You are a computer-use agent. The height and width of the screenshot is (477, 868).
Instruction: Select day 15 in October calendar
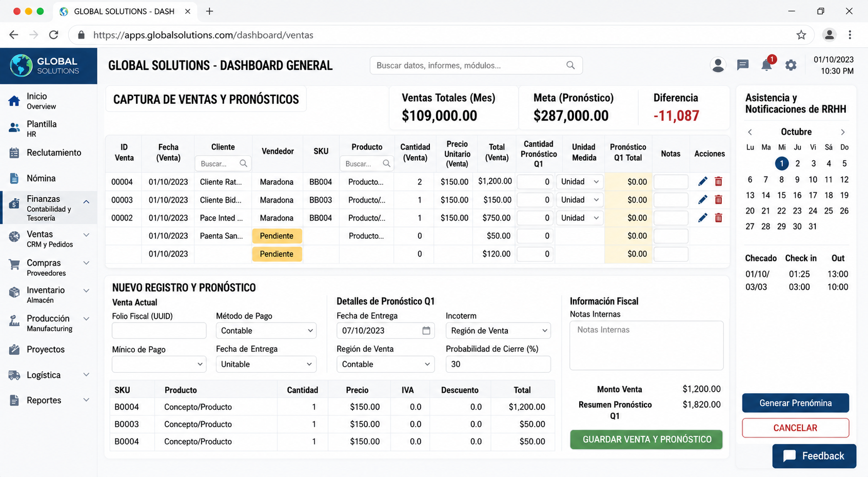[781, 195]
